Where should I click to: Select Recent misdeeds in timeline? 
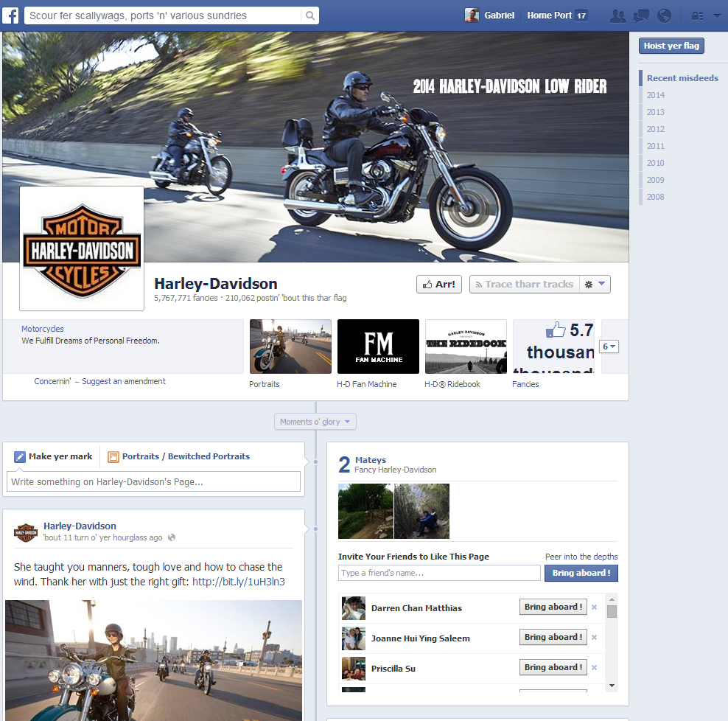pyautogui.click(x=682, y=78)
